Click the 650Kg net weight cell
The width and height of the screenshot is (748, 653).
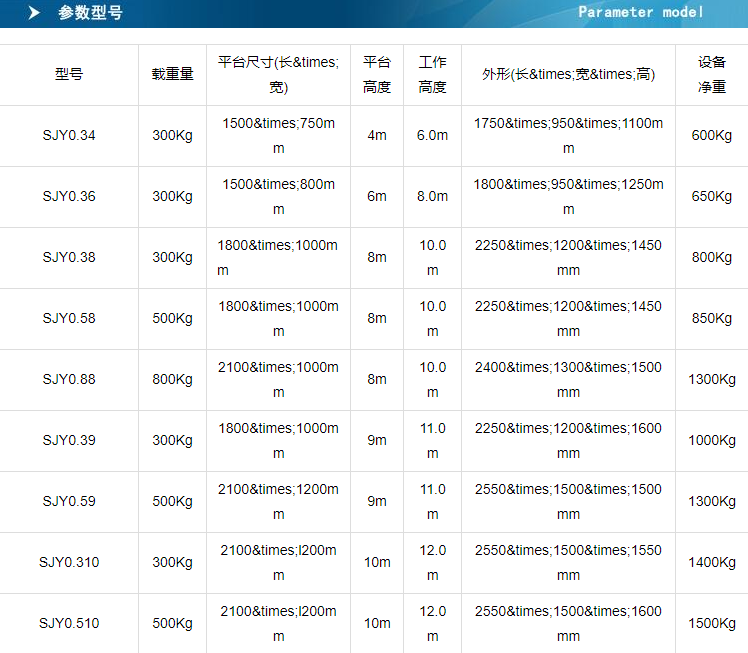[712, 197]
